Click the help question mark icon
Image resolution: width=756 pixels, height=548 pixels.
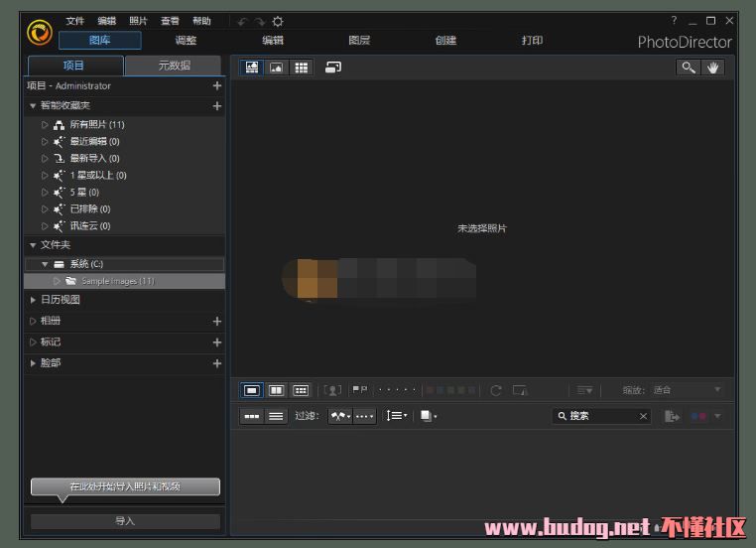675,21
